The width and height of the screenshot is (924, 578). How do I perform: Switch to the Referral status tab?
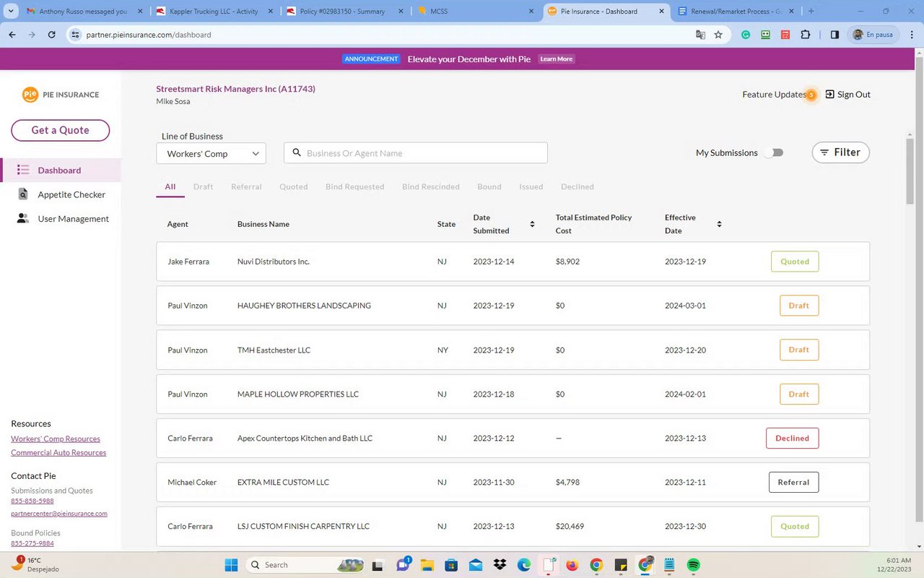(246, 186)
